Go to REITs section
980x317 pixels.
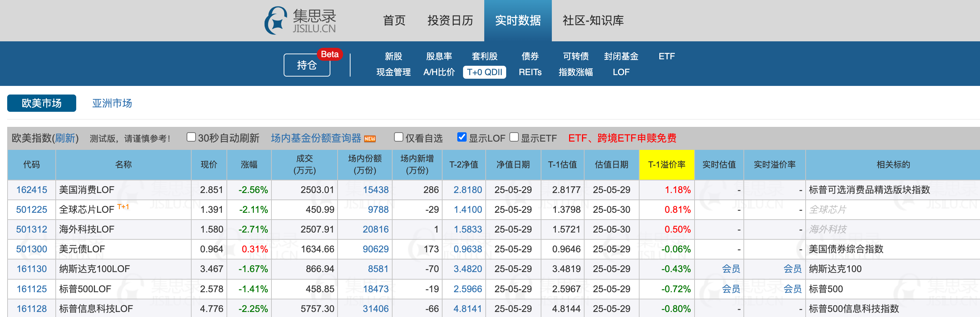(x=530, y=72)
